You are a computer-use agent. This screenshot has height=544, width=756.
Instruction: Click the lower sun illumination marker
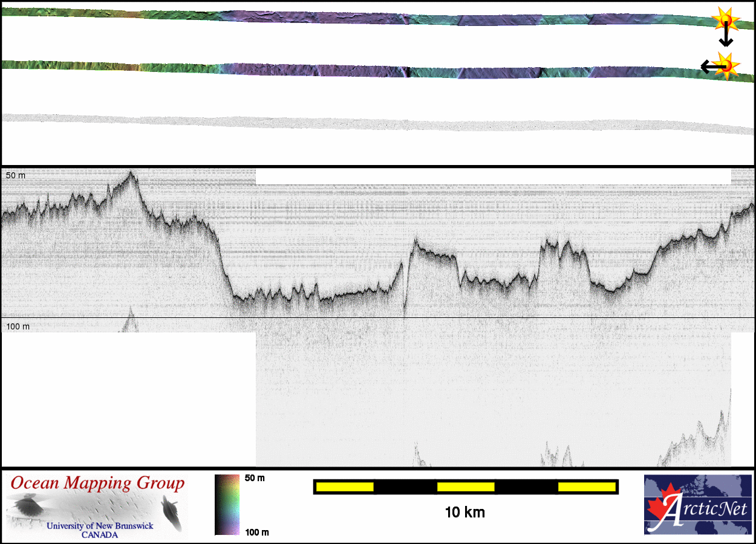(725, 63)
